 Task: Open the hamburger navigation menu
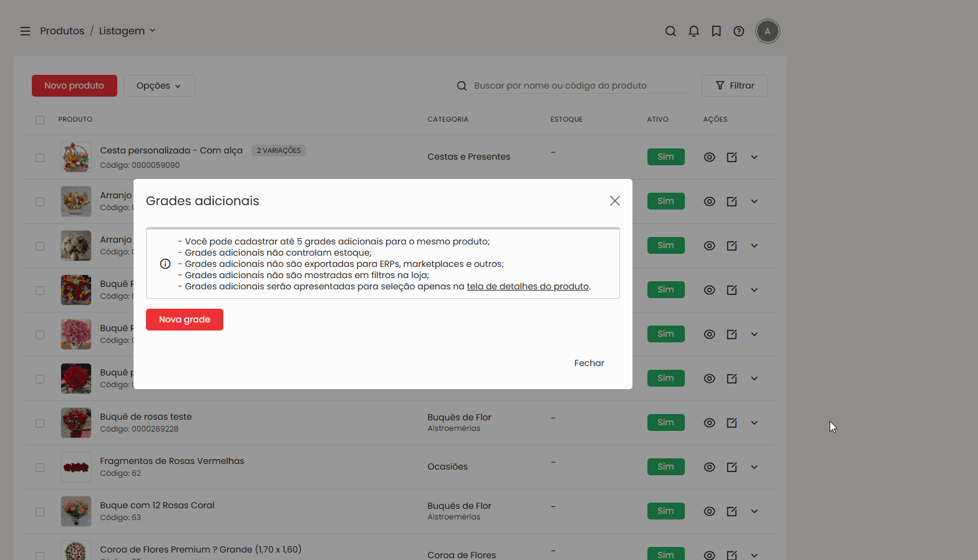pyautogui.click(x=25, y=31)
